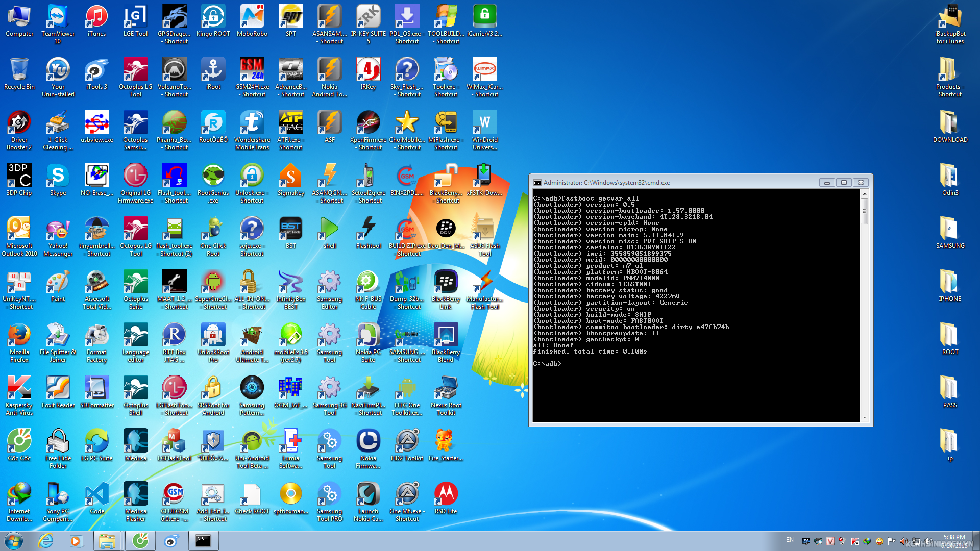Open the Kingo ROOT desktop icon

pos(213,20)
